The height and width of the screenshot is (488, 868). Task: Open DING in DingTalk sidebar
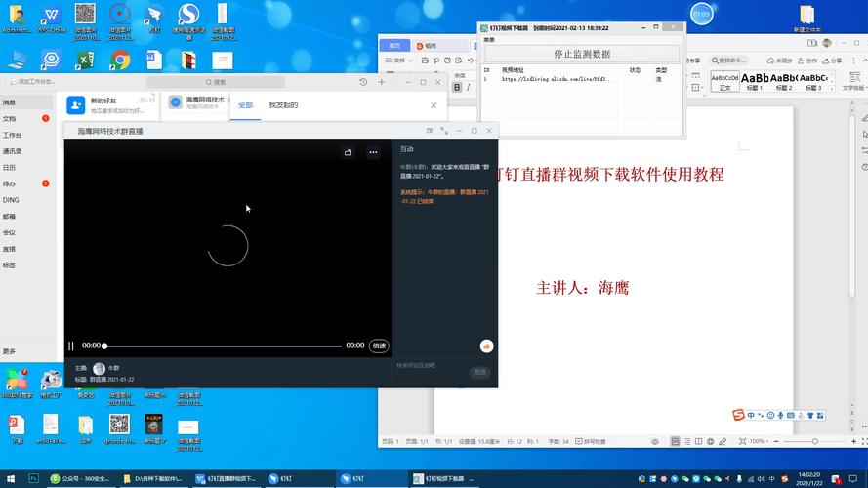pyautogui.click(x=11, y=200)
